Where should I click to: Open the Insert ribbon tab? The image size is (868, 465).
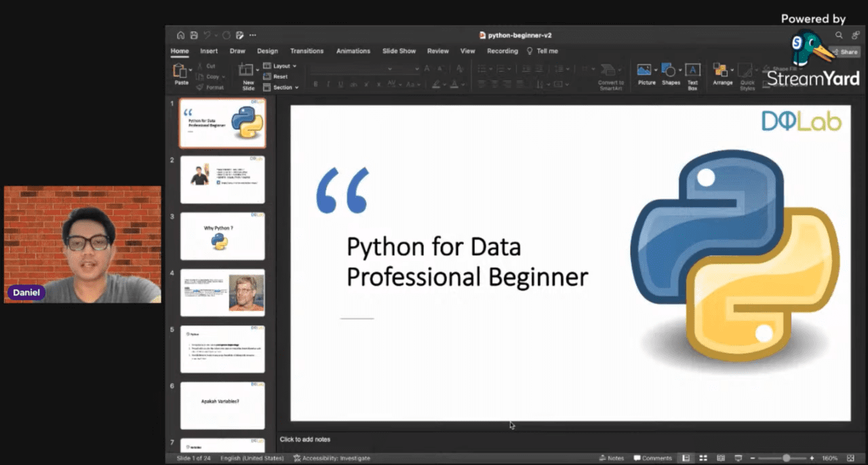pyautogui.click(x=208, y=51)
